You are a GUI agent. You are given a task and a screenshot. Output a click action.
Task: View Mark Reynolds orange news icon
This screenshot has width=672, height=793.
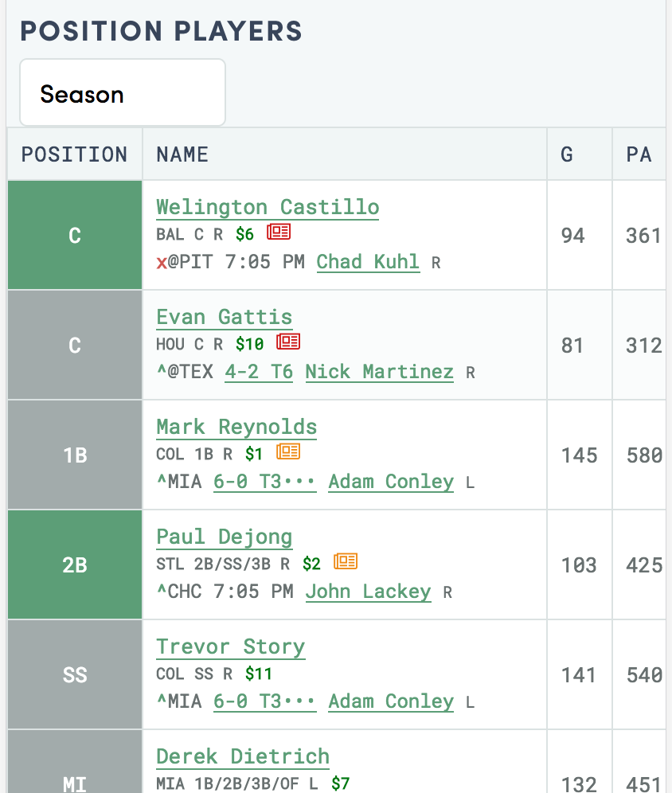pyautogui.click(x=288, y=451)
